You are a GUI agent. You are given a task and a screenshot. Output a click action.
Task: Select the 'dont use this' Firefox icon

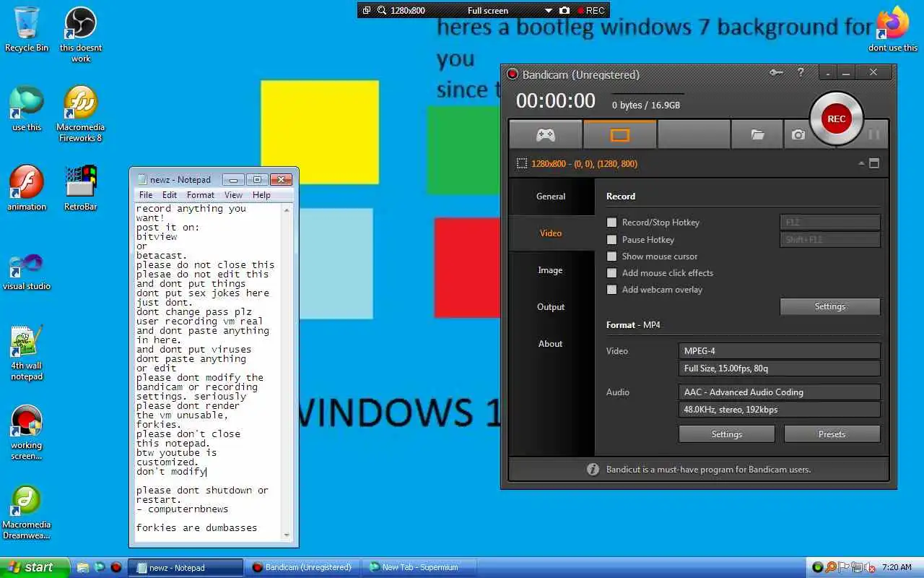tap(893, 30)
